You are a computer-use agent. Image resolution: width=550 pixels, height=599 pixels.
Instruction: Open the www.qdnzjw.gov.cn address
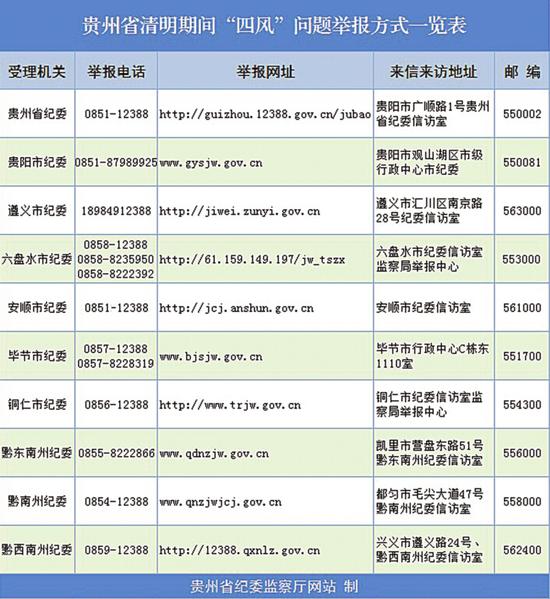214,453
